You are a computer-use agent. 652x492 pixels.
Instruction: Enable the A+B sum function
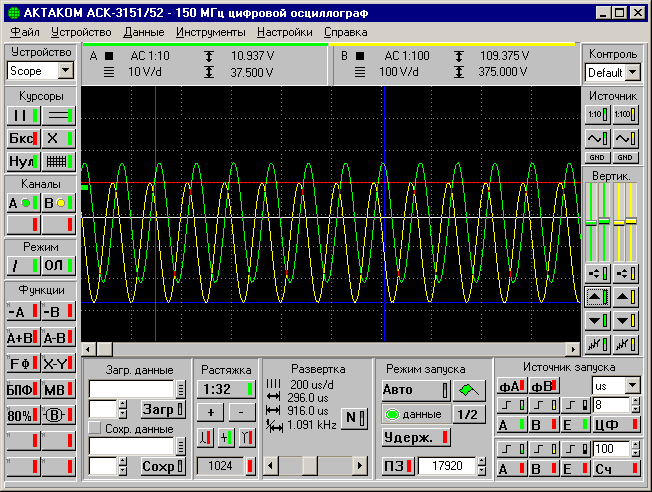click(24, 338)
